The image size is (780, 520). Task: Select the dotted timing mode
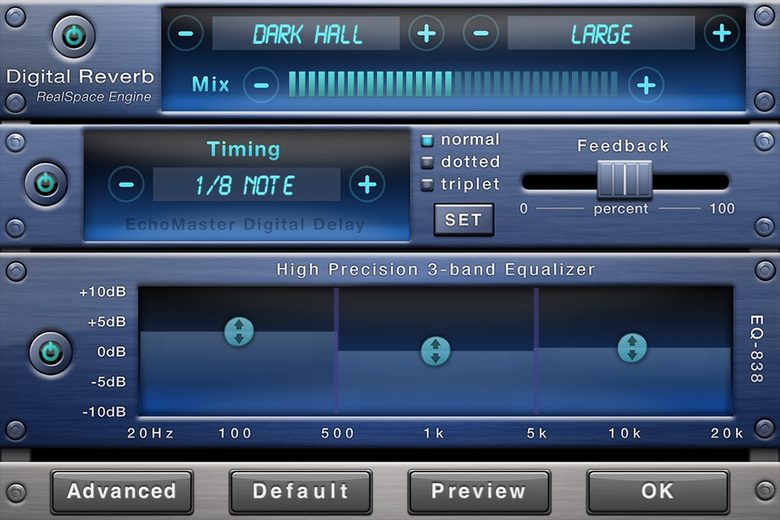(460, 162)
